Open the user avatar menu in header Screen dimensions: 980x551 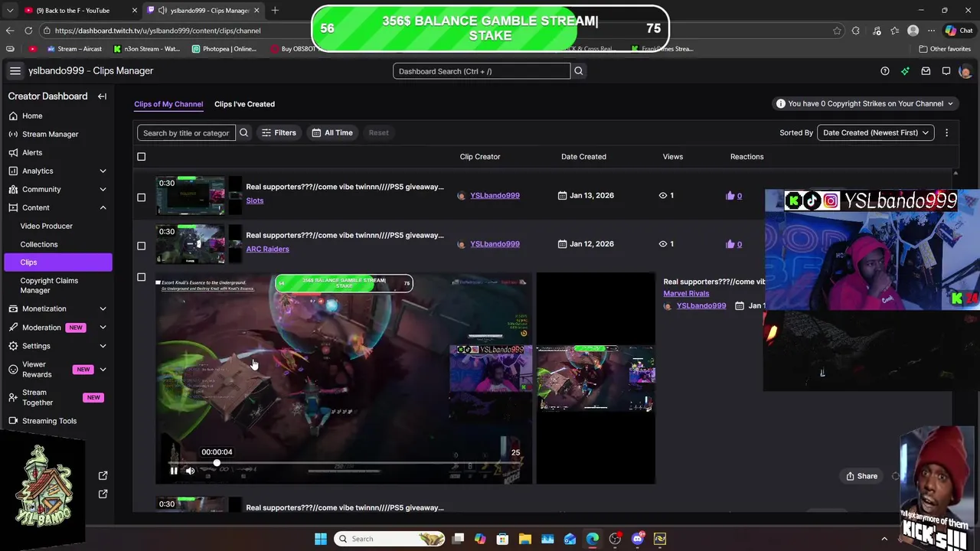coord(965,71)
